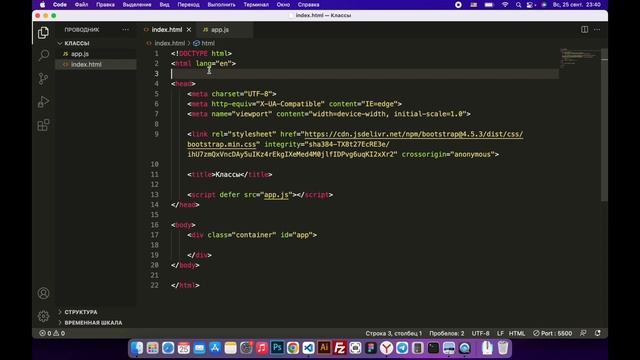This screenshot has width=640, height=360.
Task: Open the Explorer view in the activity bar
Action: (43, 33)
